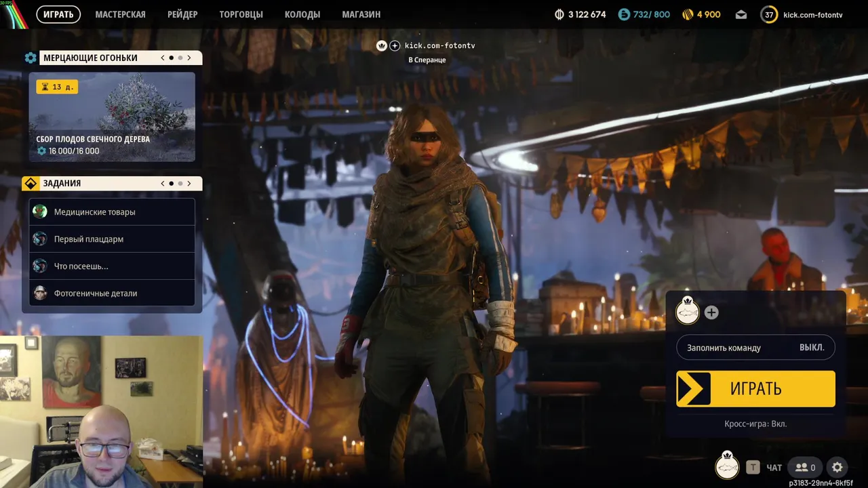Click the kick.com-fotontv nameplate above character
868x488 pixels.
pos(439,45)
